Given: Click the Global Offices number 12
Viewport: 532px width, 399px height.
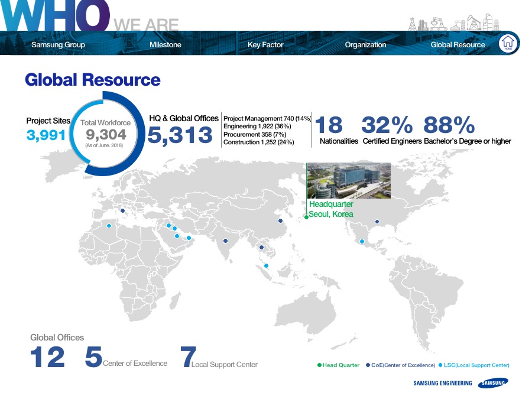Looking at the screenshot, I should pyautogui.click(x=47, y=357).
